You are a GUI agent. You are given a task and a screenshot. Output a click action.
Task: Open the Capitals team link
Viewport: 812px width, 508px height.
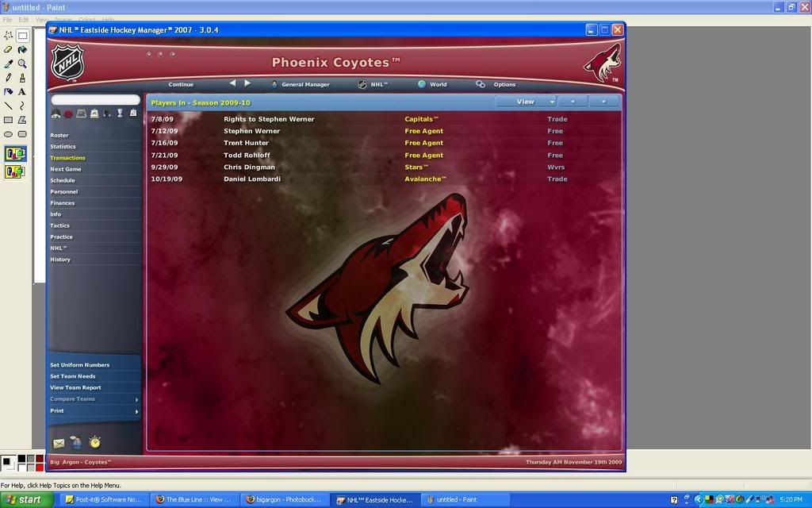[x=422, y=119]
